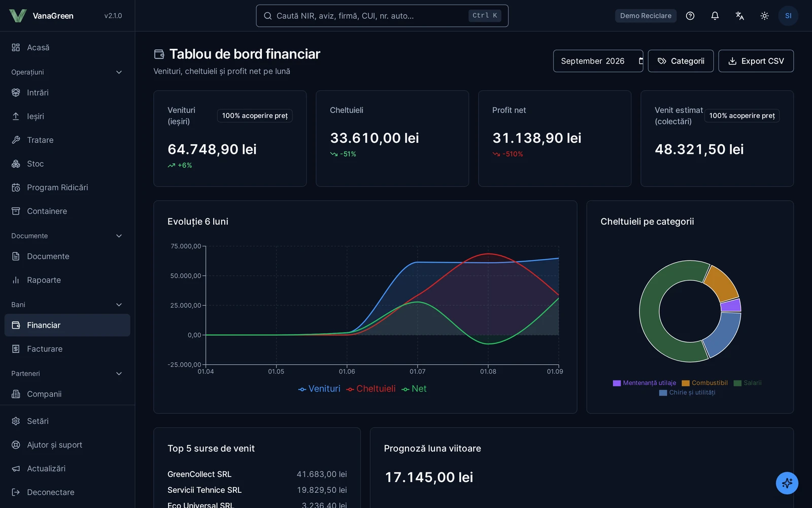Toggle the light/dark theme sun icon
812x508 pixels.
[x=765, y=16]
